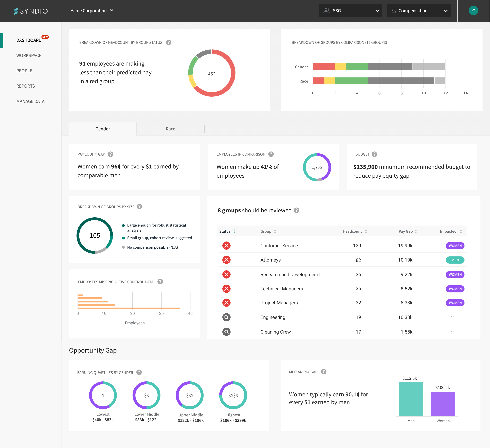
Task: Click help icon beside Median Pay Gap
Action: coord(324,372)
